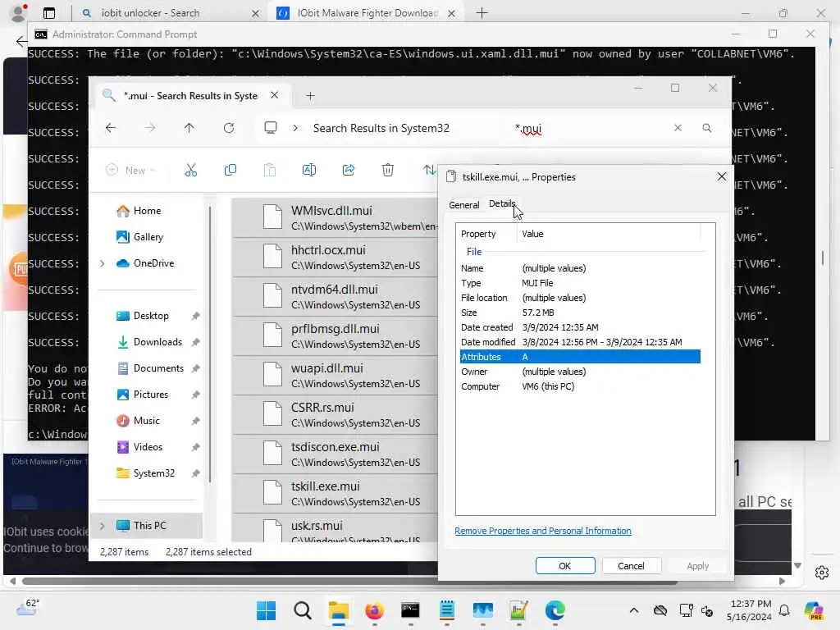
Task: Open the clock showing 12:37 PM
Action: pos(750,610)
